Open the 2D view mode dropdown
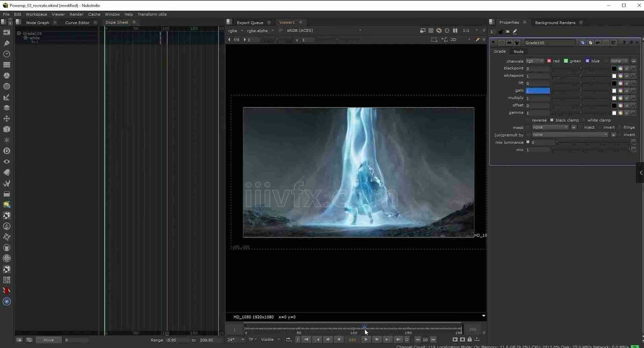This screenshot has height=348, width=644. pyautogui.click(x=460, y=40)
